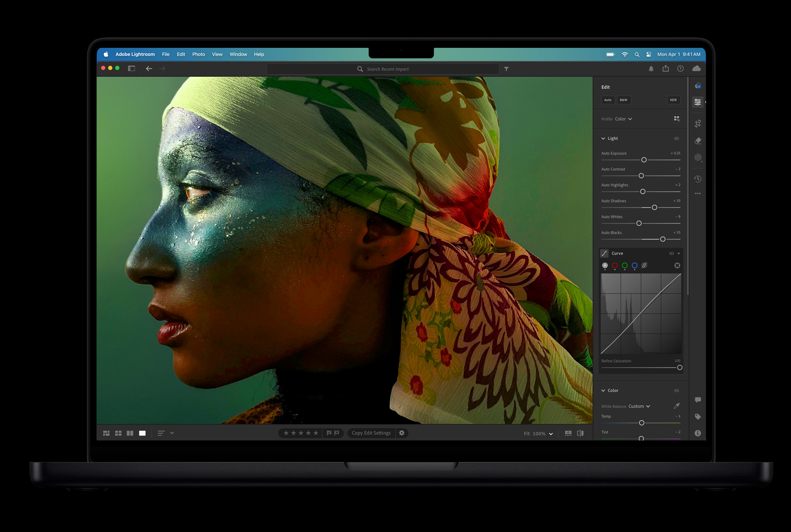Open the White Balance Custom dropdown
The height and width of the screenshot is (532, 791).
[639, 406]
